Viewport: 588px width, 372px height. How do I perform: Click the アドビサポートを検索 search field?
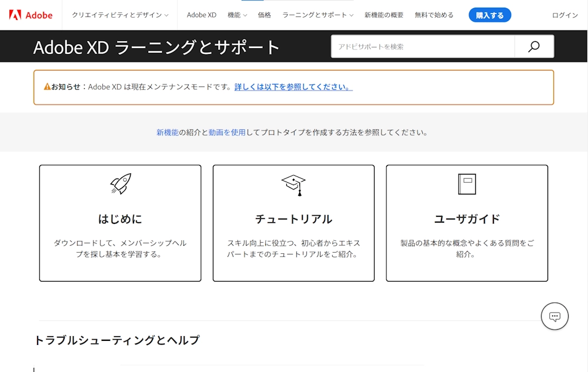click(422, 46)
